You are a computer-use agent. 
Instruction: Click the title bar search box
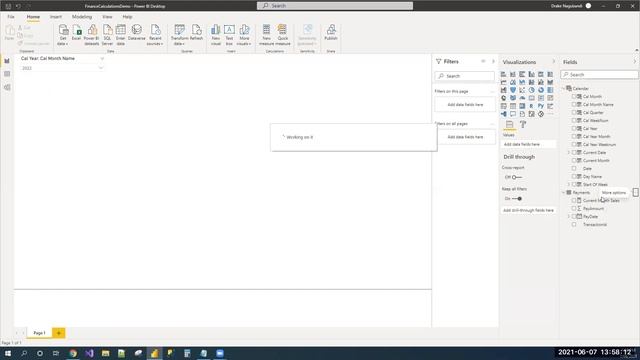pyautogui.click(x=335, y=6)
